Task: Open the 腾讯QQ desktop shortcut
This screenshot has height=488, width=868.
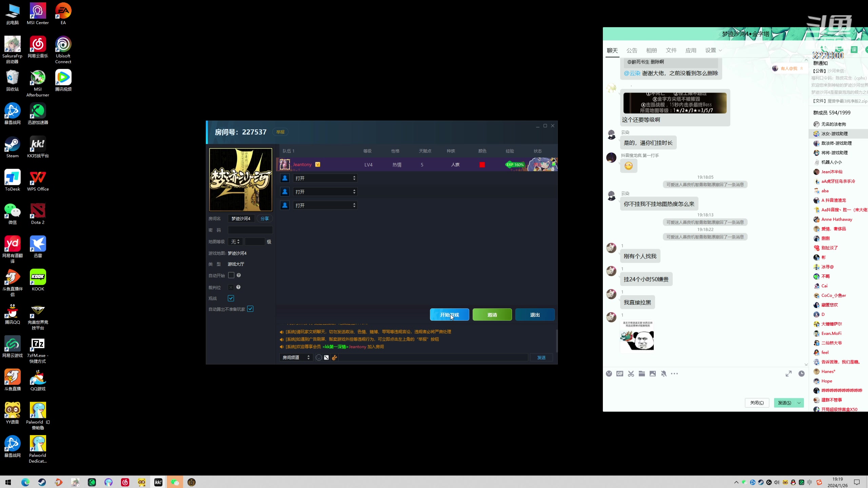Action: [13, 313]
